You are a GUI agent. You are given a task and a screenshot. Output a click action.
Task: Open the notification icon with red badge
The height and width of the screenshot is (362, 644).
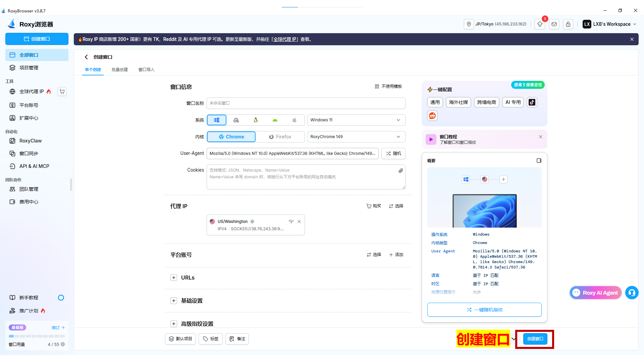pyautogui.click(x=540, y=24)
